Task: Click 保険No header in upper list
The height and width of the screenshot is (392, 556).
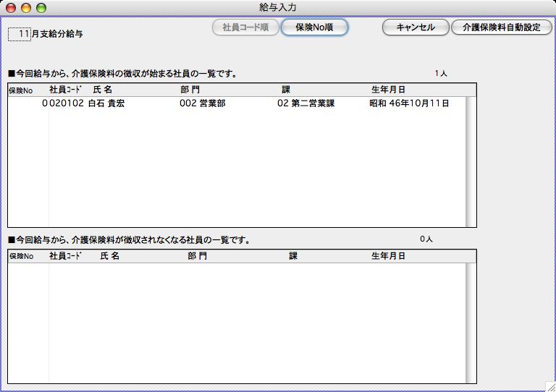Action: tap(21, 90)
